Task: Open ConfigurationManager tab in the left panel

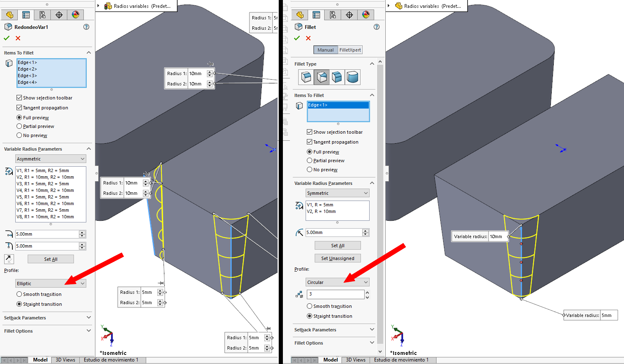Action: [x=43, y=15]
